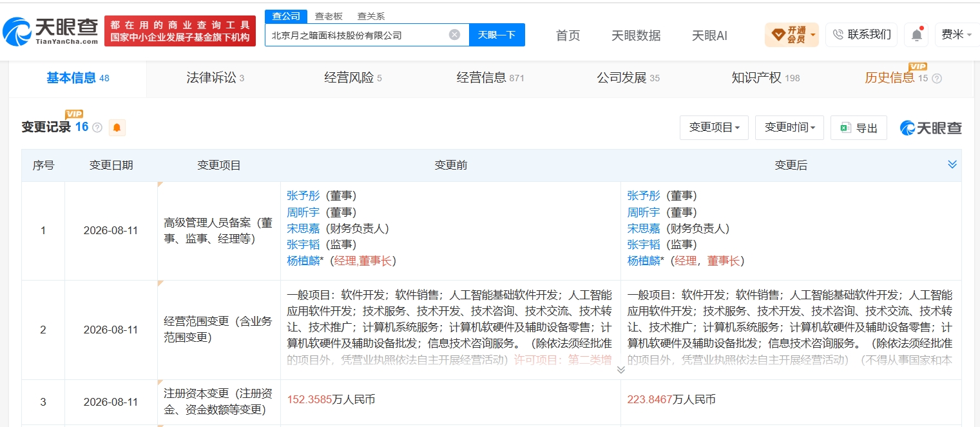The height and width of the screenshot is (427, 980).
Task: Open the 基本信息 tab
Action: click(78, 78)
